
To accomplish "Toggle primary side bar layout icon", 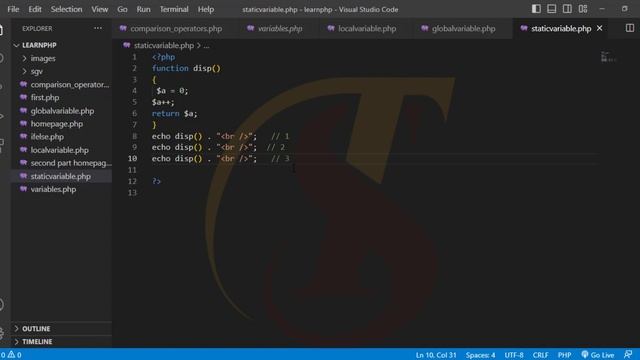I will pos(536,9).
